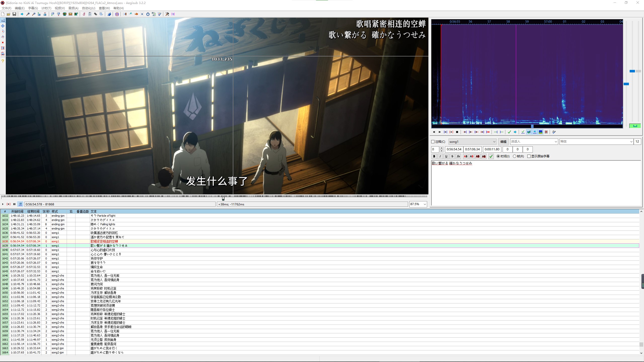Select the Rectangle clip visual tool
This screenshot has height=362, width=644.
pyautogui.click(x=3, y=48)
